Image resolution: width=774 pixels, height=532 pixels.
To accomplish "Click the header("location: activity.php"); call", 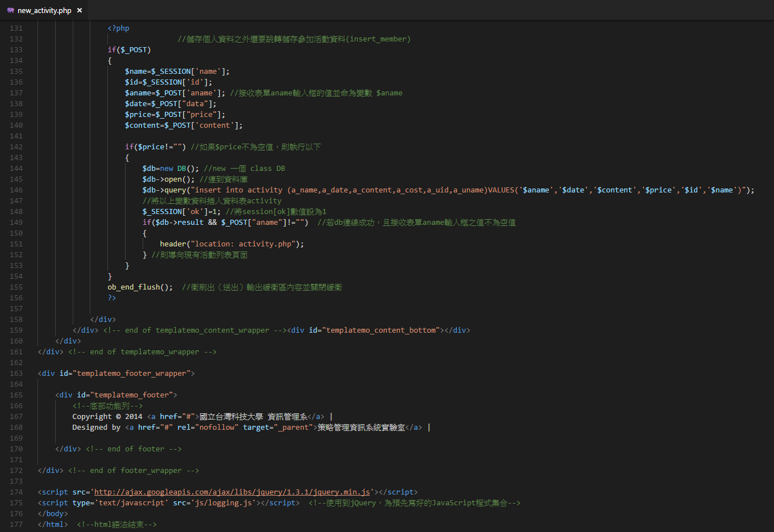I will (232, 244).
